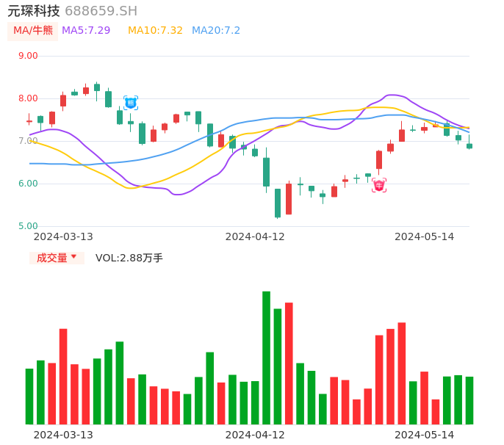Viewport: 504px width, 445px height.
Task: Click the MA5:7.29 legend label
Action: pyautogui.click(x=86, y=31)
